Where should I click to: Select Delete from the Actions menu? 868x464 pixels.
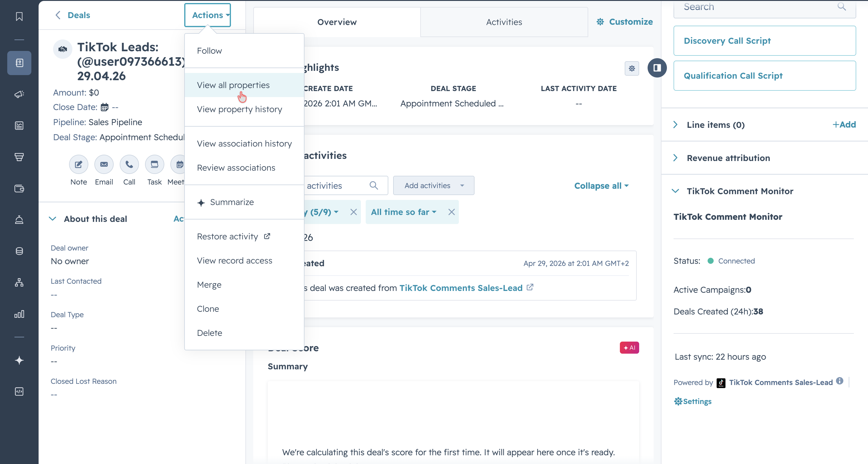tap(244, 333)
